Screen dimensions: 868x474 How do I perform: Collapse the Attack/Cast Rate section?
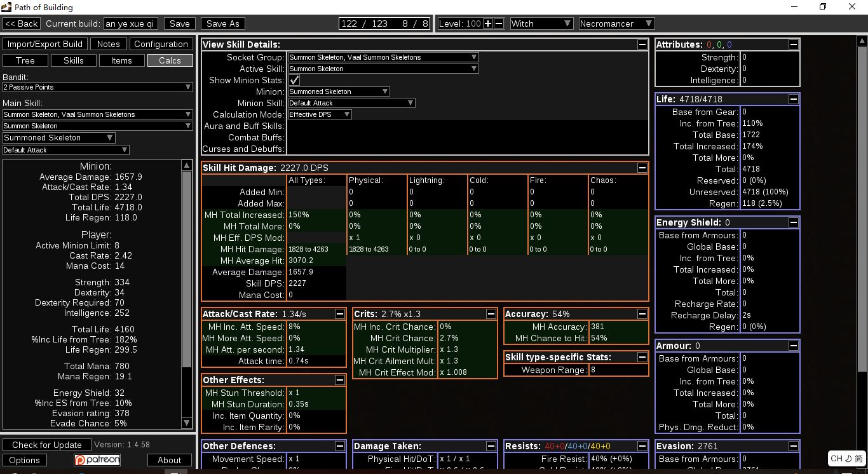340,314
